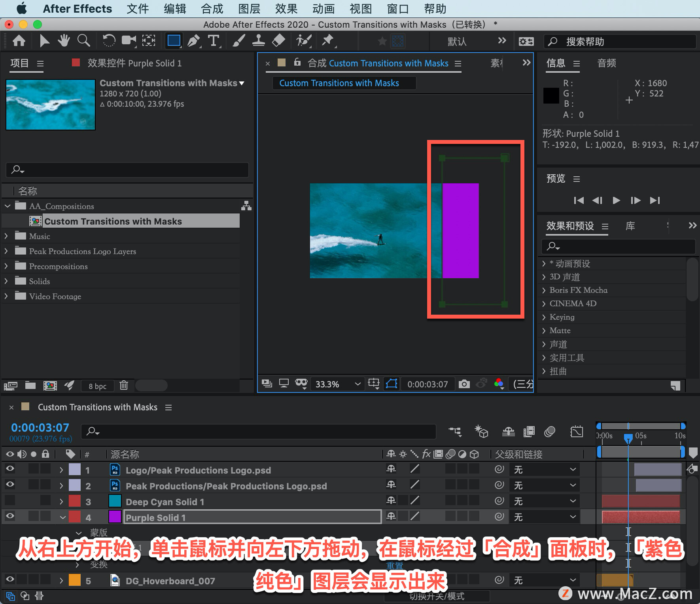Image resolution: width=700 pixels, height=604 pixels.
Task: Select the Rectangle shape tool
Action: pyautogui.click(x=174, y=41)
